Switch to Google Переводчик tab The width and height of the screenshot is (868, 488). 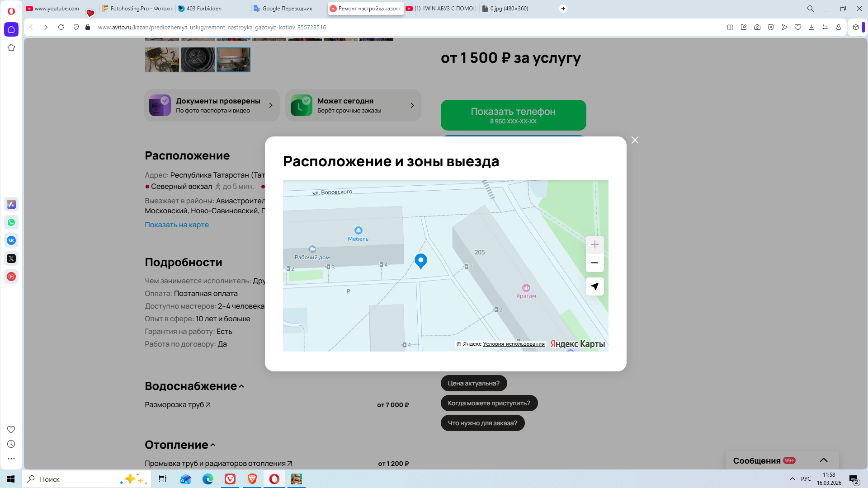coord(287,9)
